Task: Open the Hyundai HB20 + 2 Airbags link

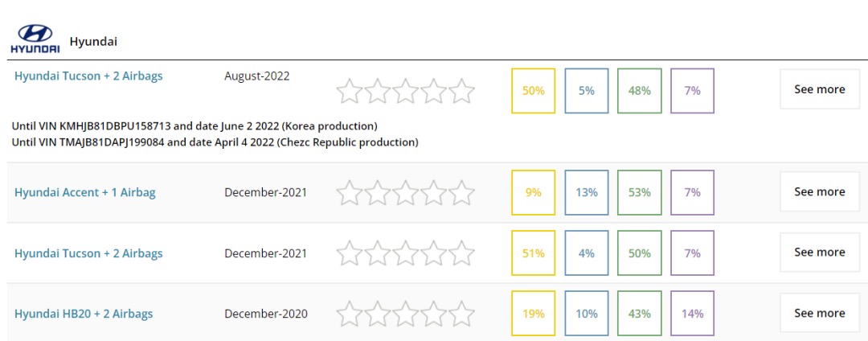Action: [x=84, y=314]
